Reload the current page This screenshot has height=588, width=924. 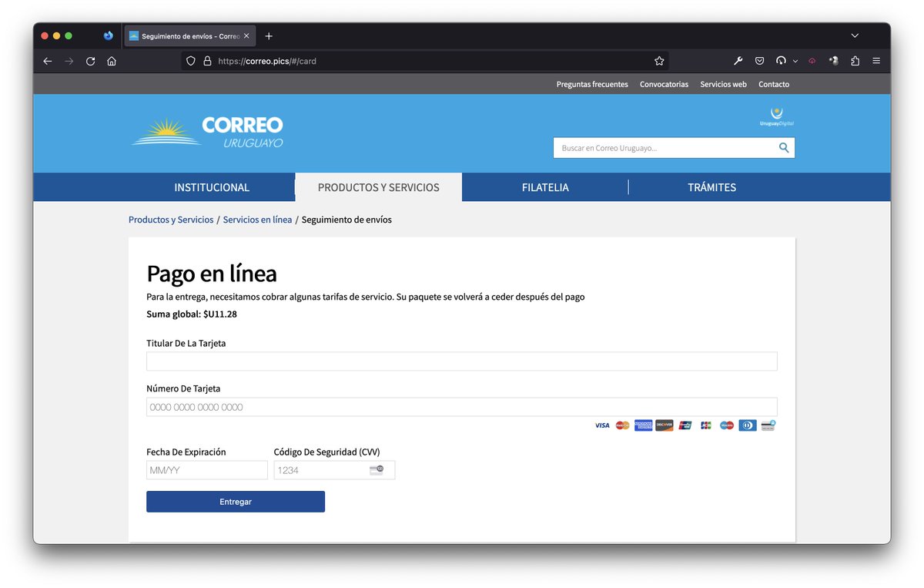pos(90,61)
